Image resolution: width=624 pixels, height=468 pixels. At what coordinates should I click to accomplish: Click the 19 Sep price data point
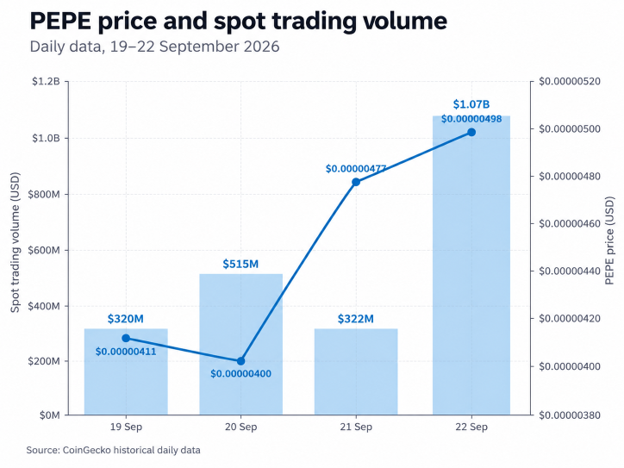(x=126, y=338)
